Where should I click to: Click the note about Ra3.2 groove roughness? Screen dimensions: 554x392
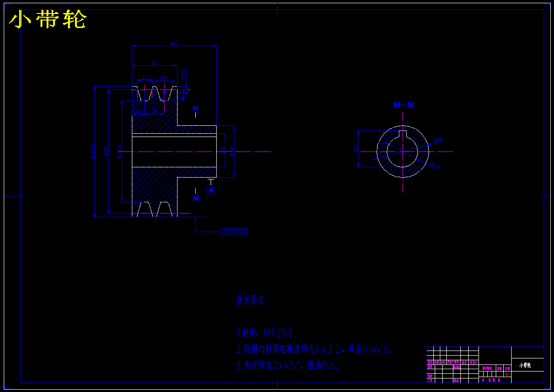coord(315,350)
